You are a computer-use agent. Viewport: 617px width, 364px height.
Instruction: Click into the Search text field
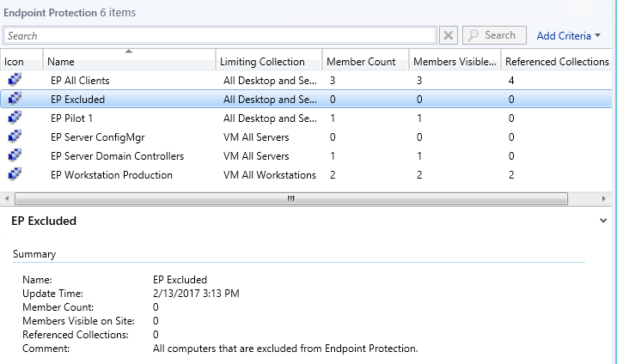pyautogui.click(x=219, y=36)
